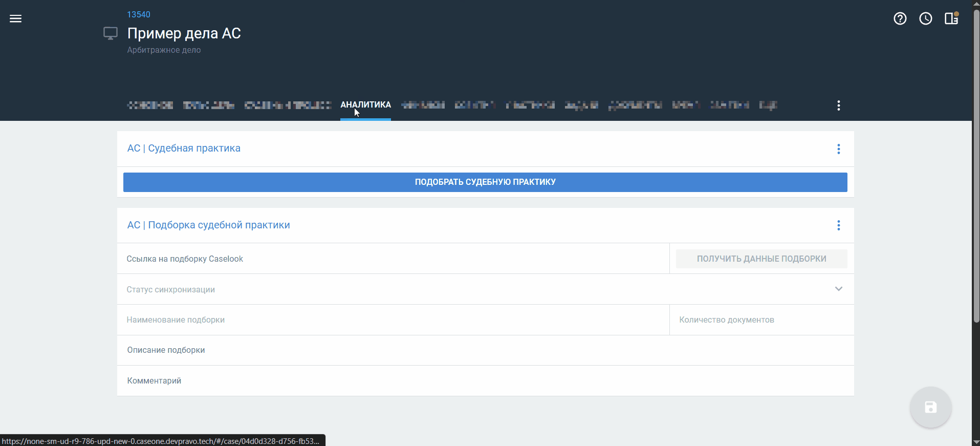Expand the Статус синхронизации dropdown arrow
The height and width of the screenshot is (446, 980).
click(x=838, y=289)
